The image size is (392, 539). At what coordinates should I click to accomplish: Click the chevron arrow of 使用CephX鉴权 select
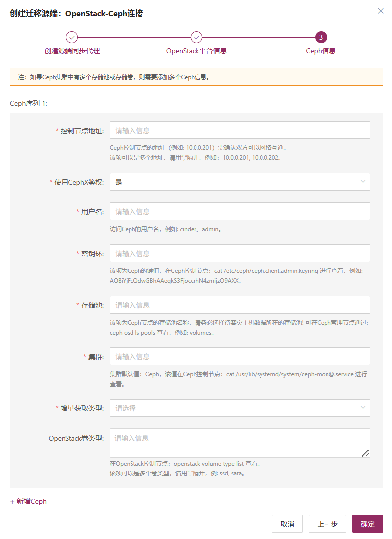pyautogui.click(x=362, y=181)
